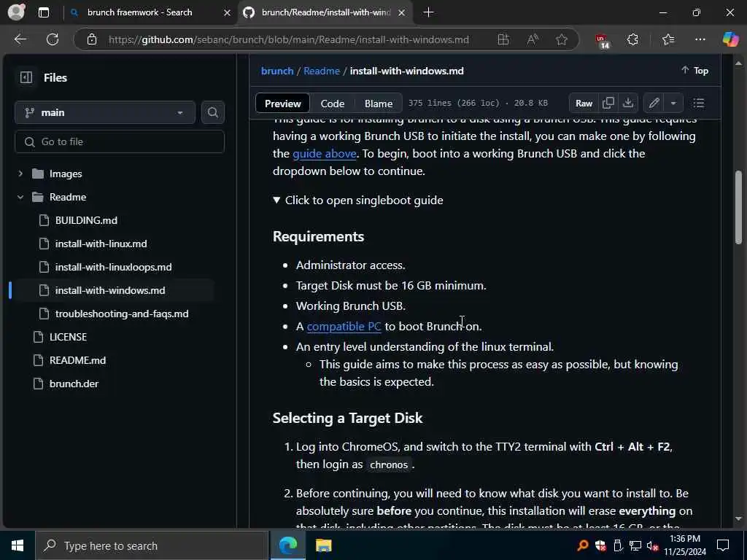Open the Copilot sidebar icon
This screenshot has width=747, height=560.
[x=730, y=39]
